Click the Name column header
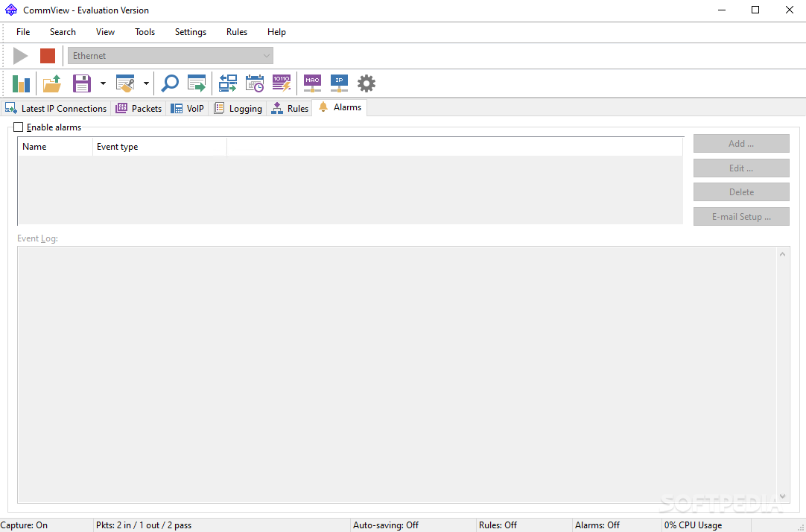This screenshot has height=532, width=806. click(56, 147)
